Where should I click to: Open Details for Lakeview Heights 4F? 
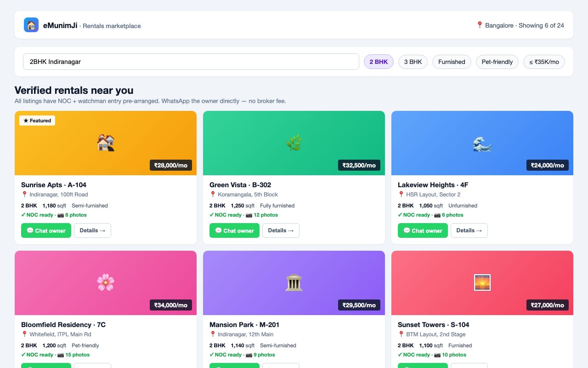(x=469, y=230)
